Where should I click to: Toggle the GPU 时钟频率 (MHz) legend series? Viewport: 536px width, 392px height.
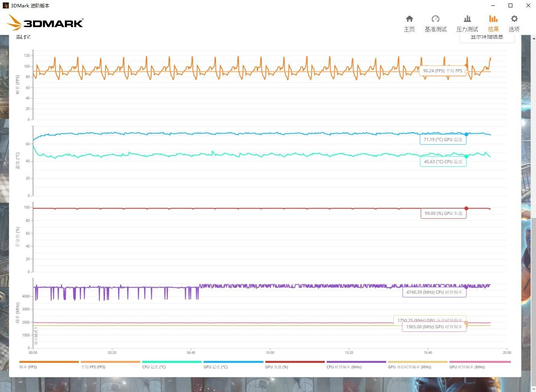[x=467, y=367]
